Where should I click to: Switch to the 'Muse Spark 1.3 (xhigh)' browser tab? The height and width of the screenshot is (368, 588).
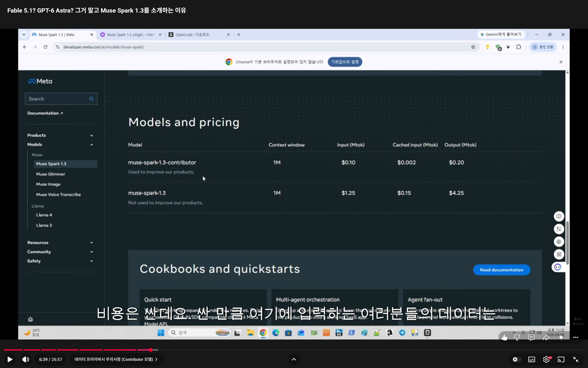[130, 34]
